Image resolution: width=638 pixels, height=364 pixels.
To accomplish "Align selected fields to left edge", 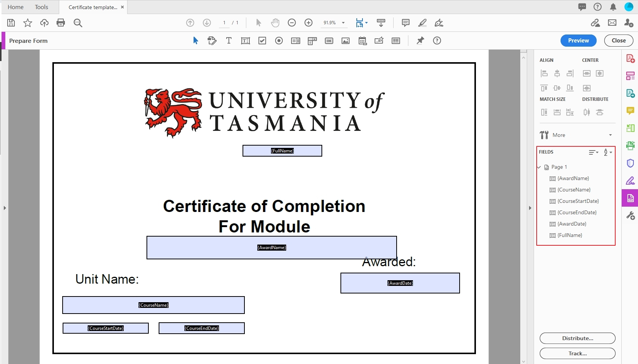I will tap(544, 73).
